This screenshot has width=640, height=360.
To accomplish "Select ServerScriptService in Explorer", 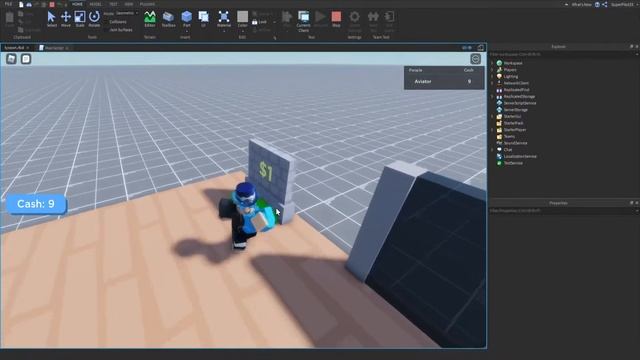I will [x=520, y=103].
